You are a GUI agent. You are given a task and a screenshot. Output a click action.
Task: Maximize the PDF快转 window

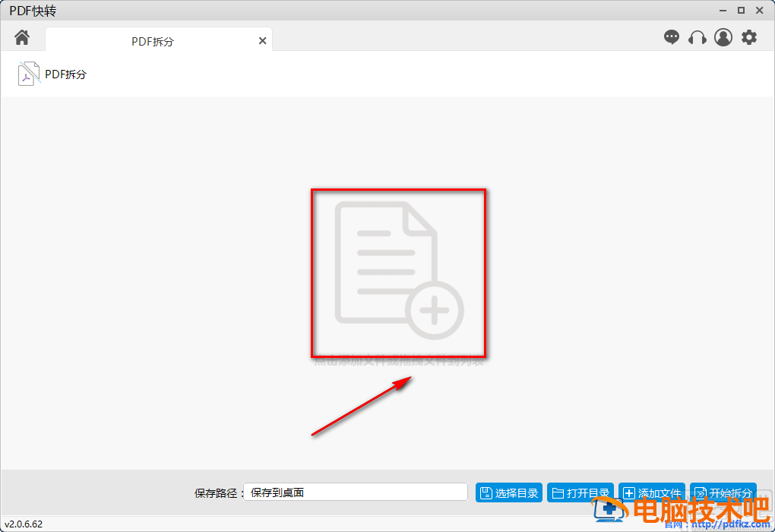[741, 11]
